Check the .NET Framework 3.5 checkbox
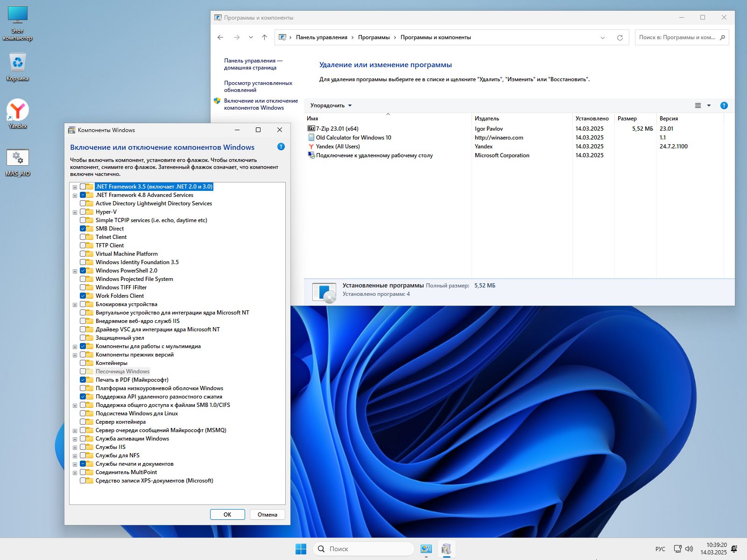747x560 pixels. [x=83, y=187]
